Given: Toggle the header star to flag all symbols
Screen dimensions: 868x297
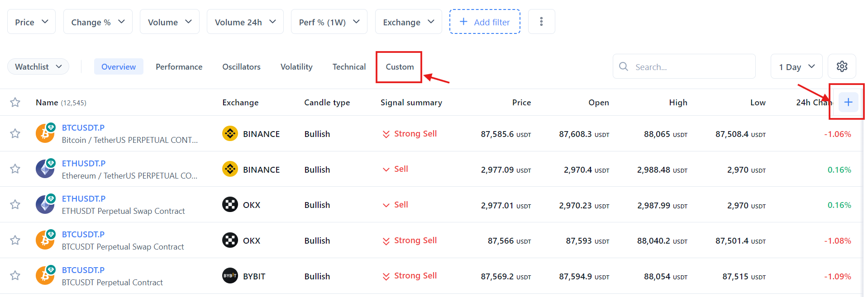Looking at the screenshot, I should coord(15,102).
